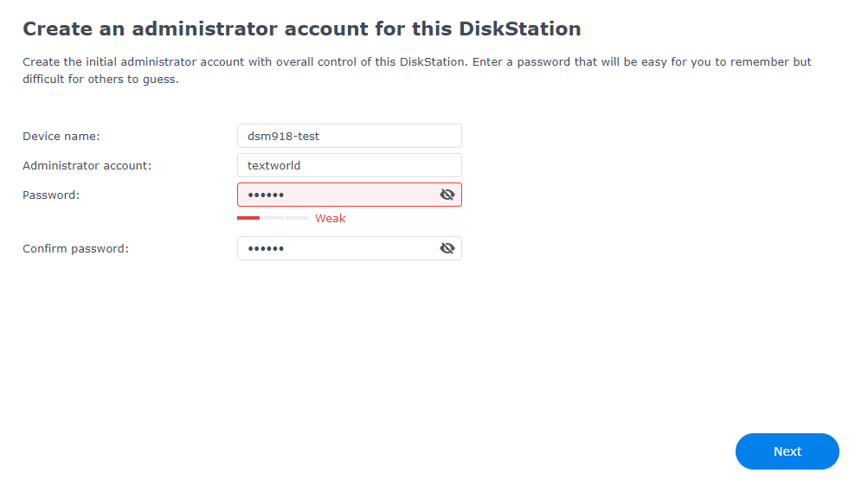Click the 'difficult for others to guess' text
The width and height of the screenshot is (868, 486).
(100, 79)
